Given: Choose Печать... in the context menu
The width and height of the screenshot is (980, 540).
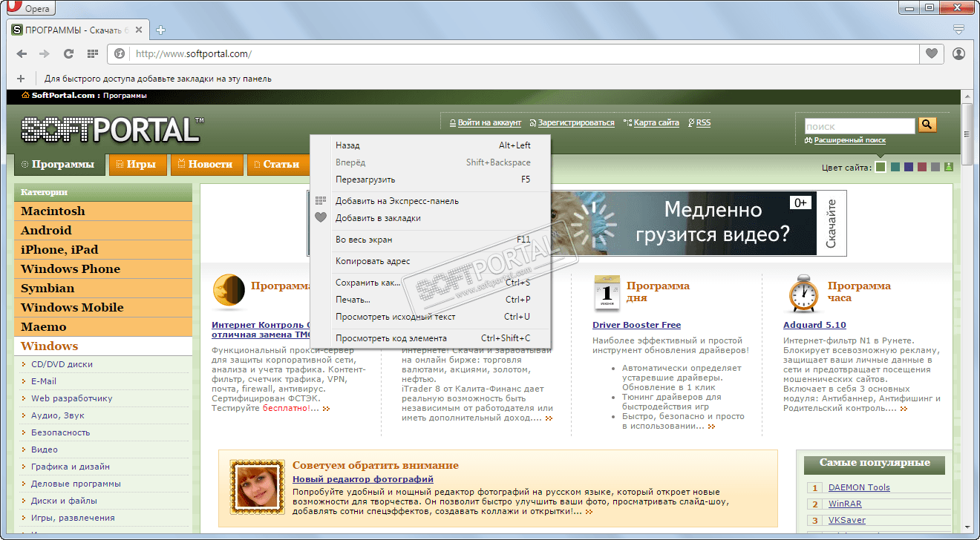Looking at the screenshot, I should (430, 300).
